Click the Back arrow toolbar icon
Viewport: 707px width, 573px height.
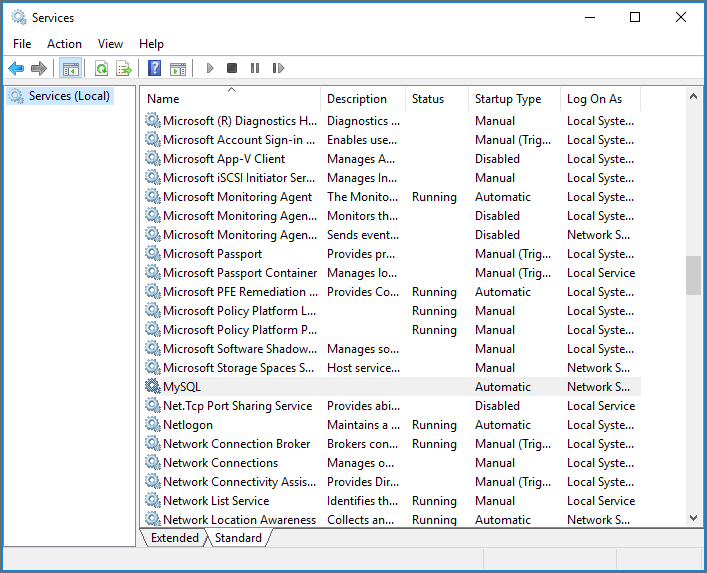[x=16, y=69]
